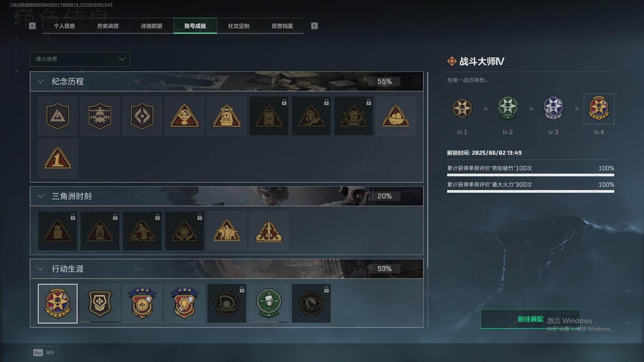Viewport: 644px width, 362px height.
Task: Click the Esc 返回 button
Action: click(x=44, y=353)
